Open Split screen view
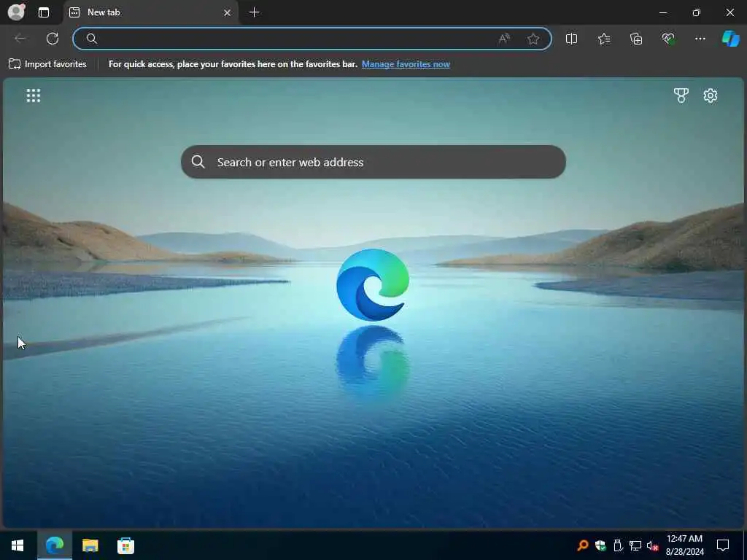The image size is (747, 560). 571,39
